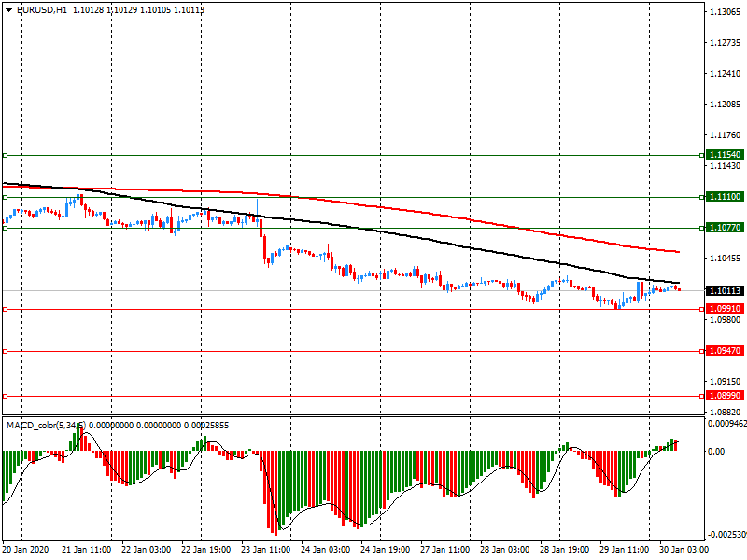Click the 1.13065 value on price axis

pos(726,12)
